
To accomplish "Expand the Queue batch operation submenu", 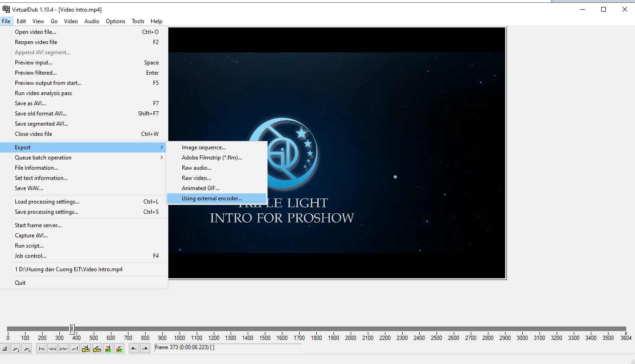I will coord(43,158).
